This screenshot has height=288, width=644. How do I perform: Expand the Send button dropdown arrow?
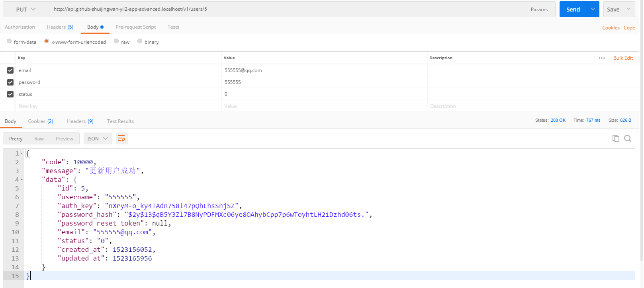pyautogui.click(x=593, y=9)
